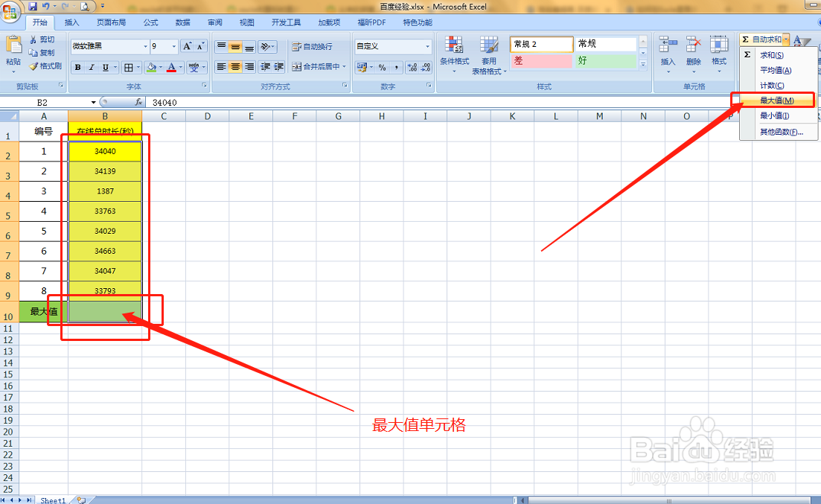Align text to top

click(x=222, y=47)
